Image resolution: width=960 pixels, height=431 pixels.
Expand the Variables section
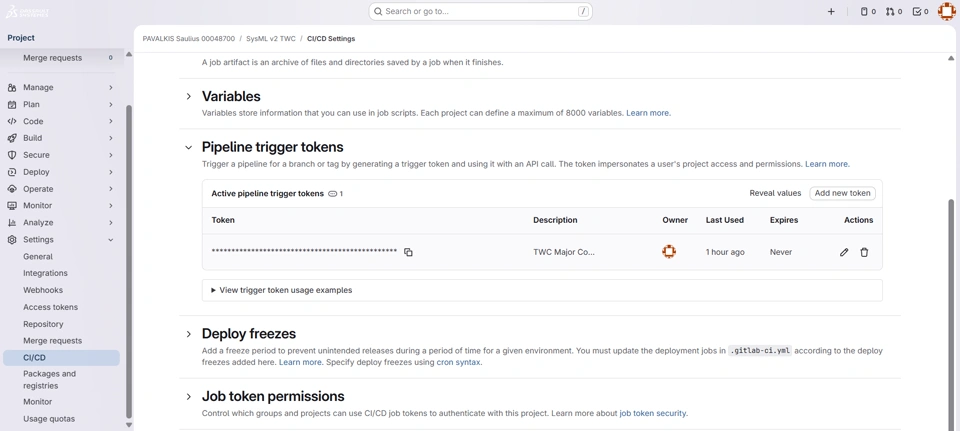click(189, 97)
